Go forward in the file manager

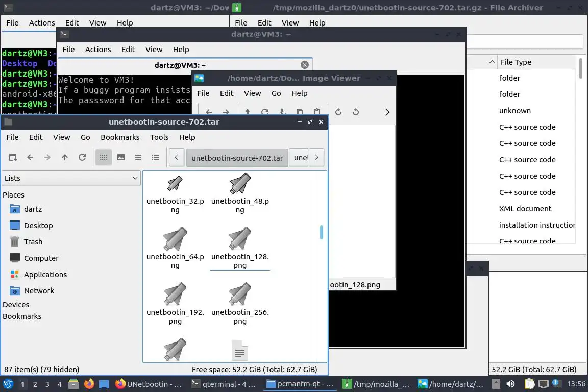(47, 157)
